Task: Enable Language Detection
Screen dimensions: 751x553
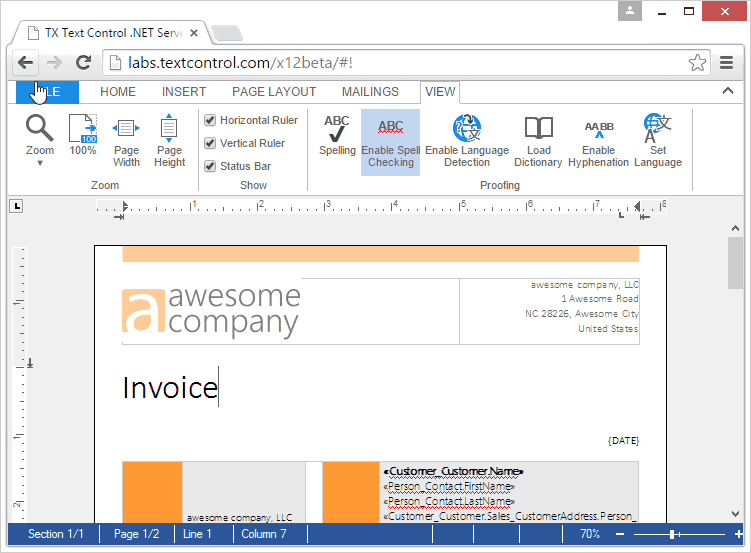Action: 467,141
